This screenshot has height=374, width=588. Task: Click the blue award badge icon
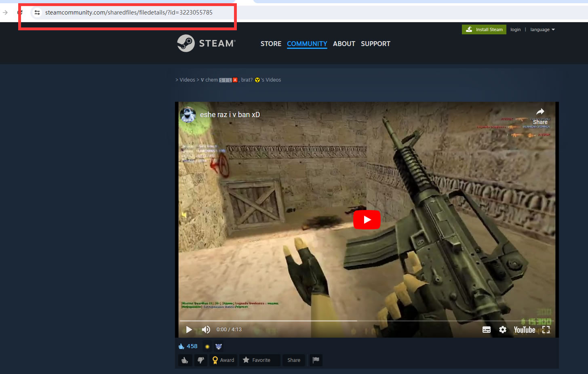pos(219,347)
